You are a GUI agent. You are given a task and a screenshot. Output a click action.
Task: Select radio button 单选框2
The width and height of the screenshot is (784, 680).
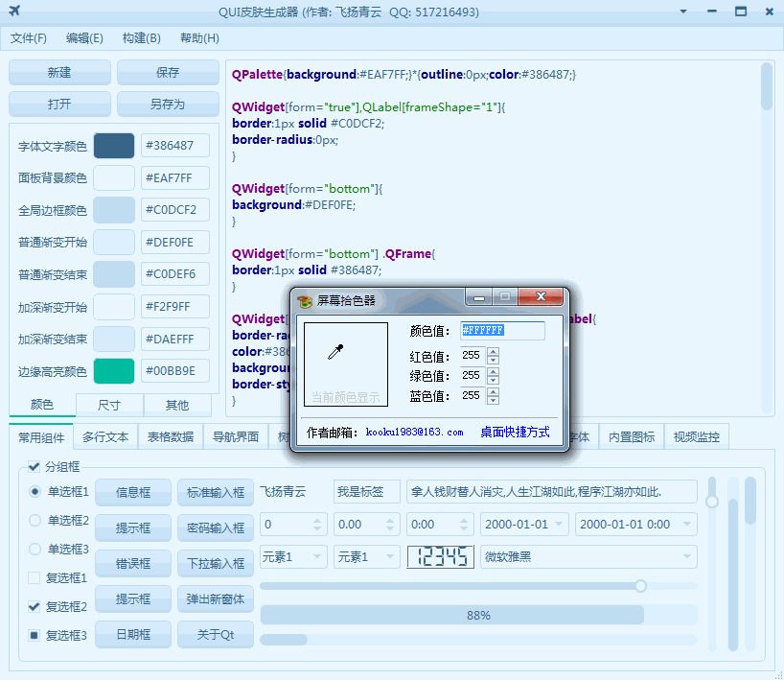[x=35, y=521]
